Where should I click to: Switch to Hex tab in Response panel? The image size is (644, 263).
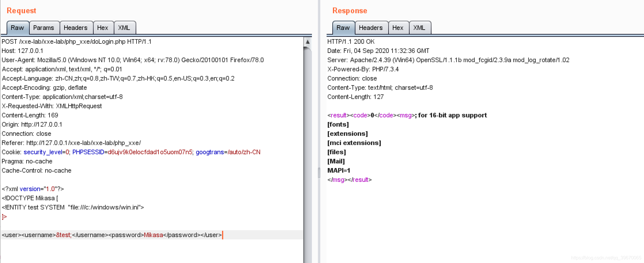coord(398,28)
